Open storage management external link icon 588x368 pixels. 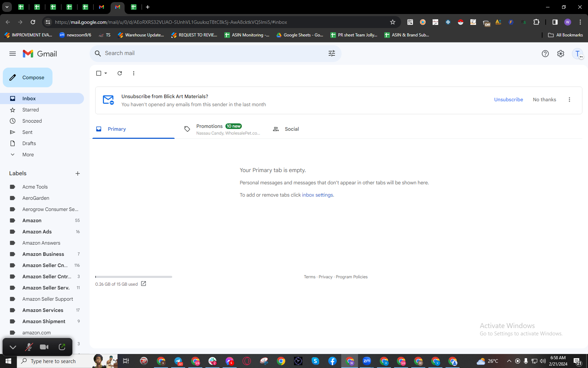[143, 284]
